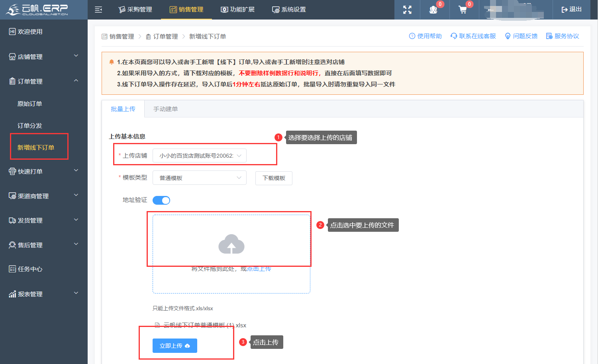Click the 任务中心 list icon
Image resolution: width=598 pixels, height=364 pixels.
12,269
